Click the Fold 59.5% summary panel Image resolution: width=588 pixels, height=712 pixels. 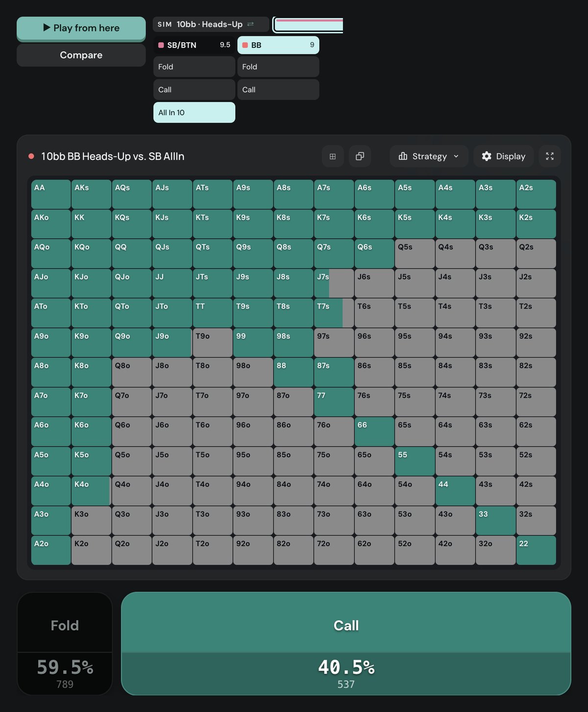(x=65, y=643)
